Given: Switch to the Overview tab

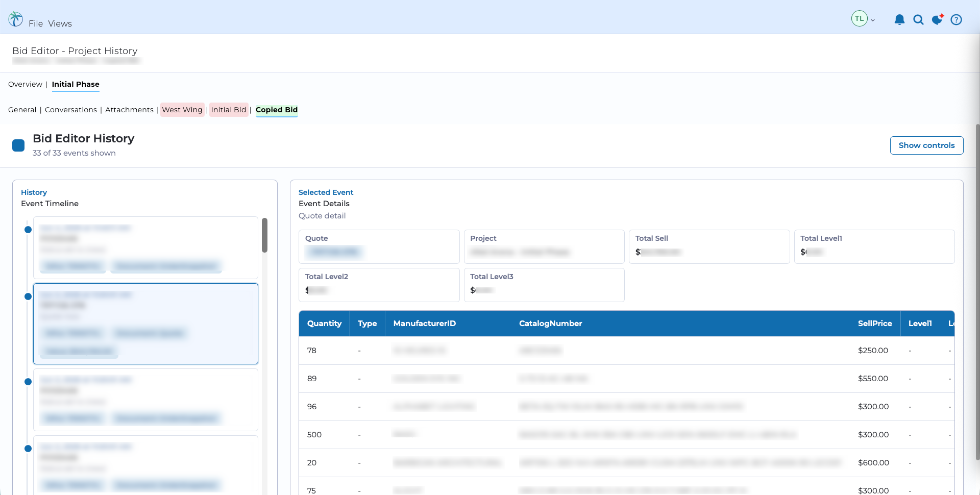Looking at the screenshot, I should [25, 84].
